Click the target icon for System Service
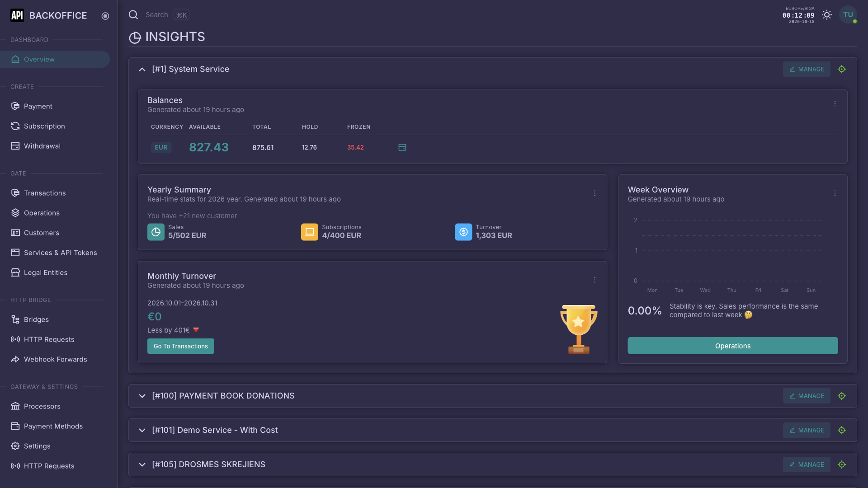 pos(842,69)
